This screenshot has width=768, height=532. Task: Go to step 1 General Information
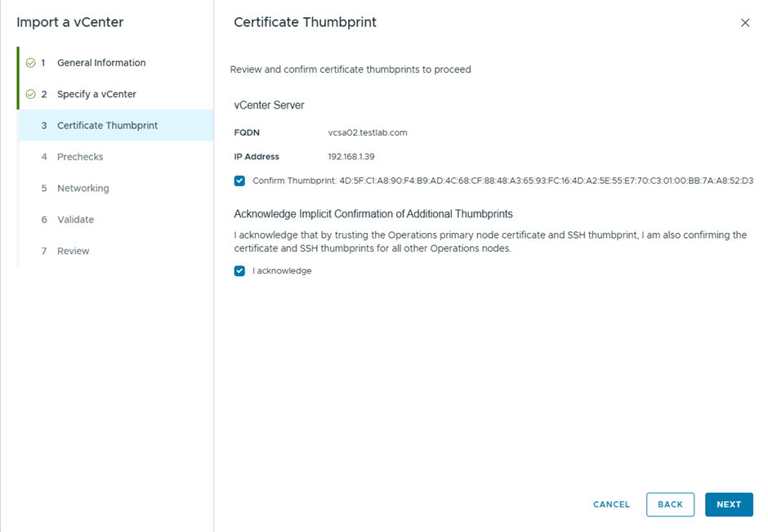click(x=101, y=63)
